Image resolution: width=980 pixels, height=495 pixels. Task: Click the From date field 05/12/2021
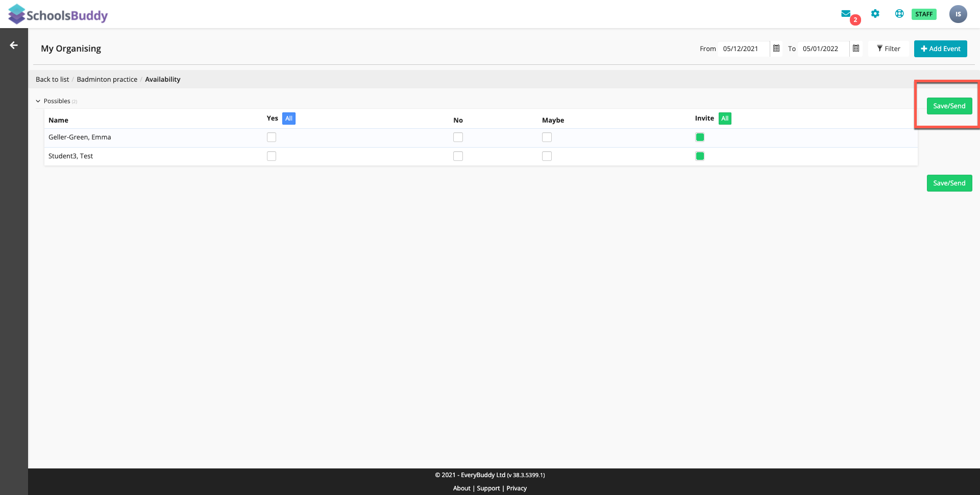744,49
